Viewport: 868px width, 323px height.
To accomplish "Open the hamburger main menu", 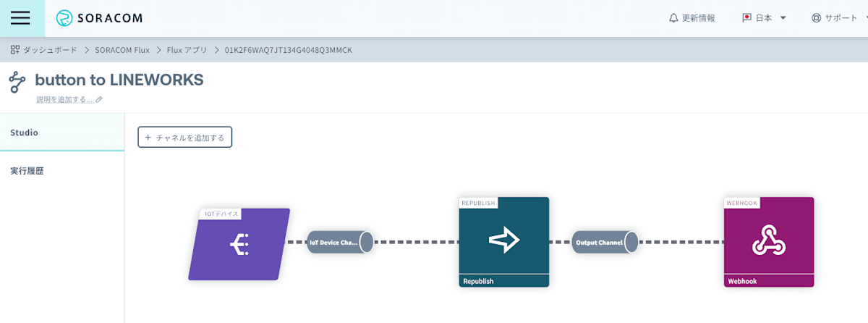I will coord(20,18).
